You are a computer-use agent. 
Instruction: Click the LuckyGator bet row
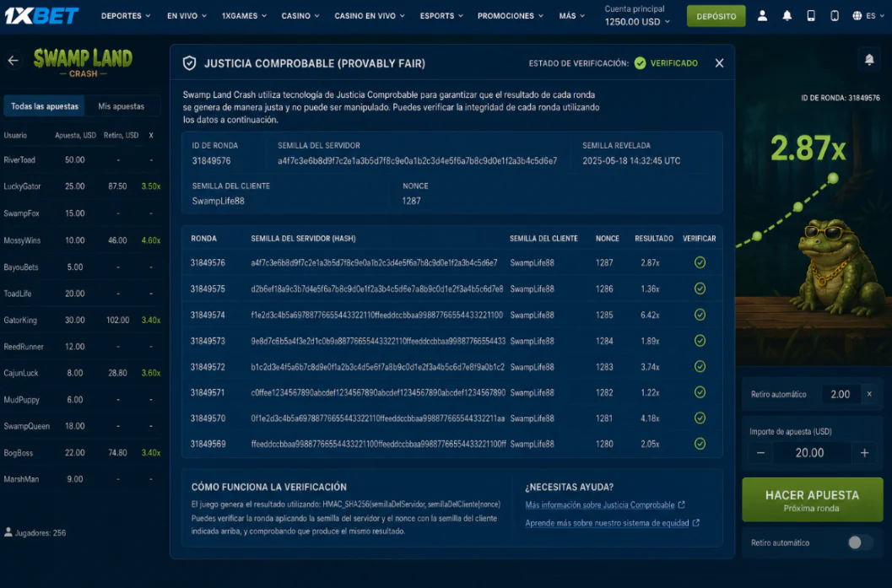(82, 186)
